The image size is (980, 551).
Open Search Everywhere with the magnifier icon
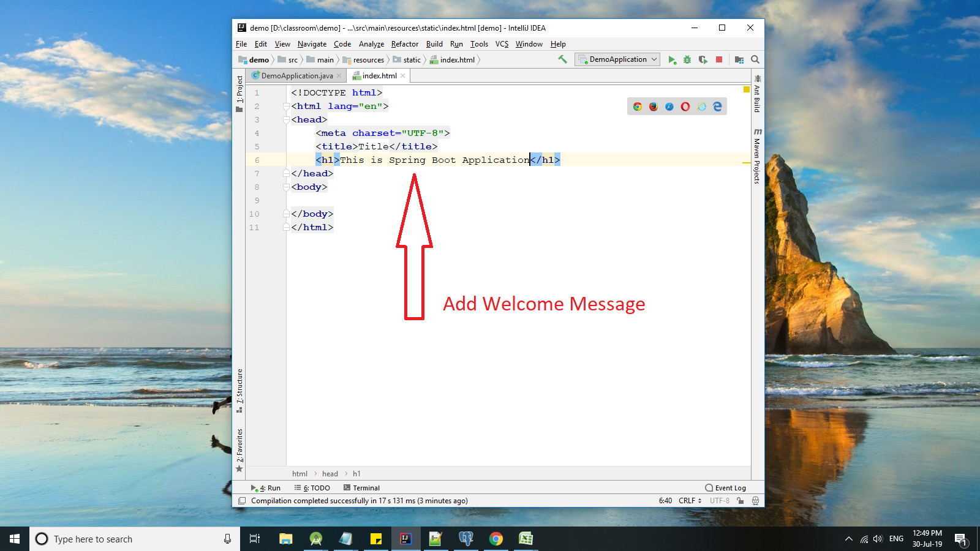[755, 59]
